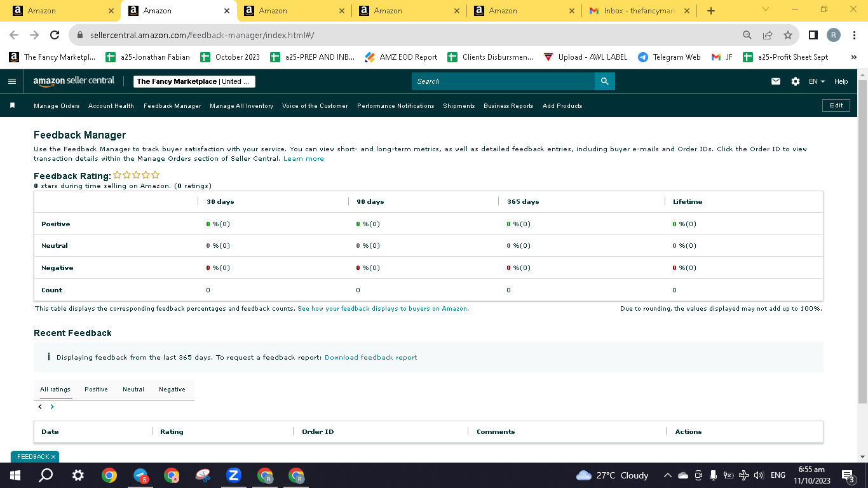Open Chrome side panel icon
Screen dimensions: 868x488
813,35
